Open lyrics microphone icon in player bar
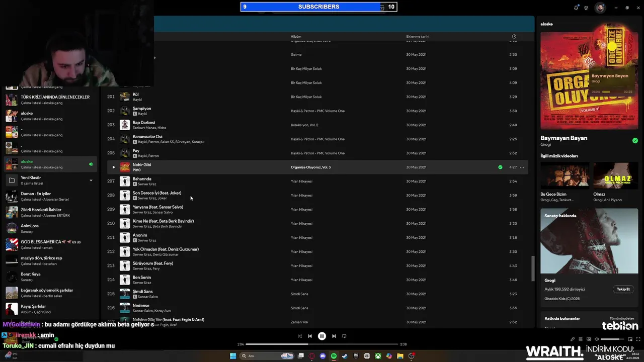The height and width of the screenshot is (362, 644). 573,339
